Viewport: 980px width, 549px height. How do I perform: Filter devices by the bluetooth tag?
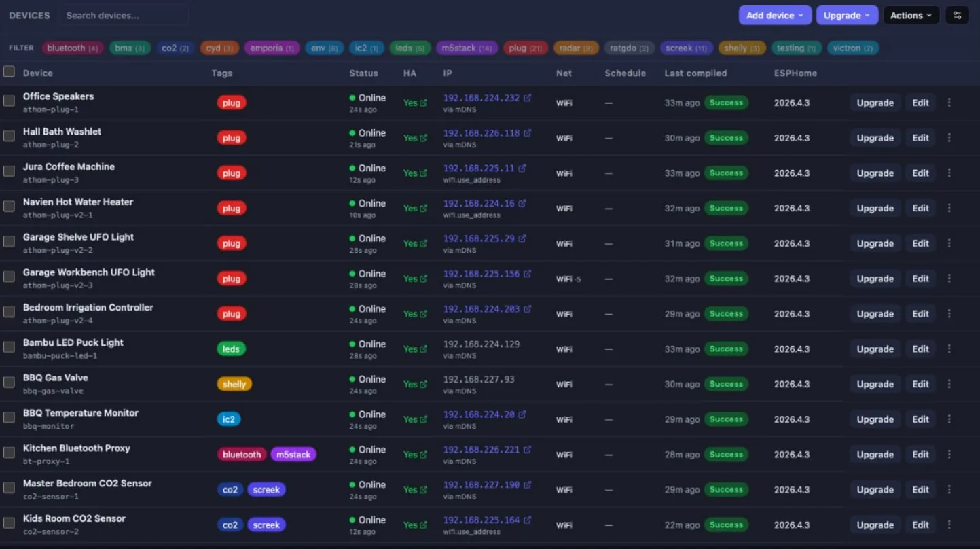[73, 48]
